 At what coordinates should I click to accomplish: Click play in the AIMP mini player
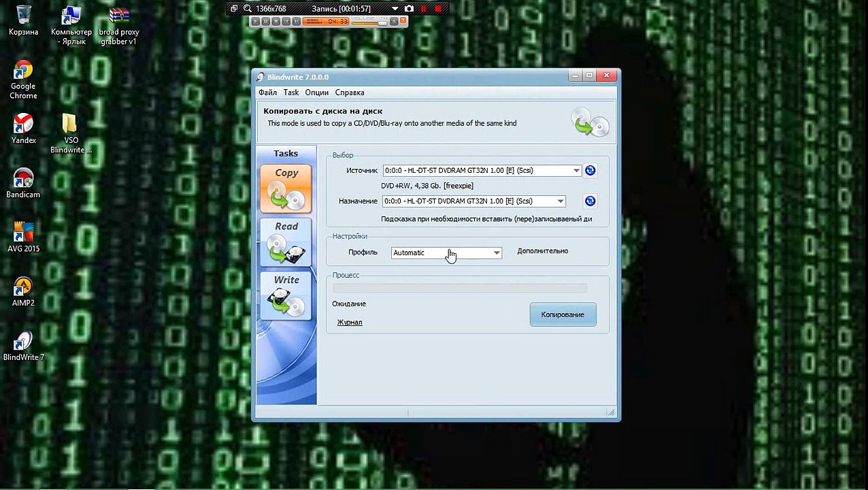256,21
